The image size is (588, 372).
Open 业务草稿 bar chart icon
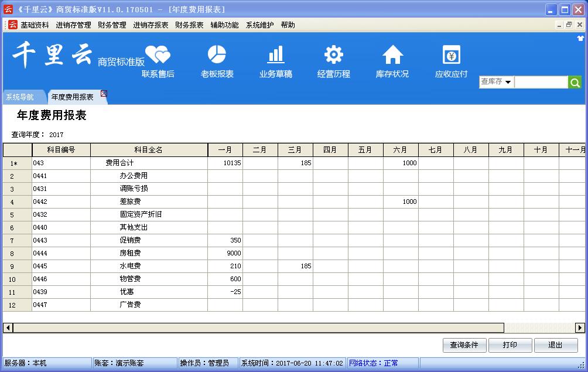[x=275, y=54]
